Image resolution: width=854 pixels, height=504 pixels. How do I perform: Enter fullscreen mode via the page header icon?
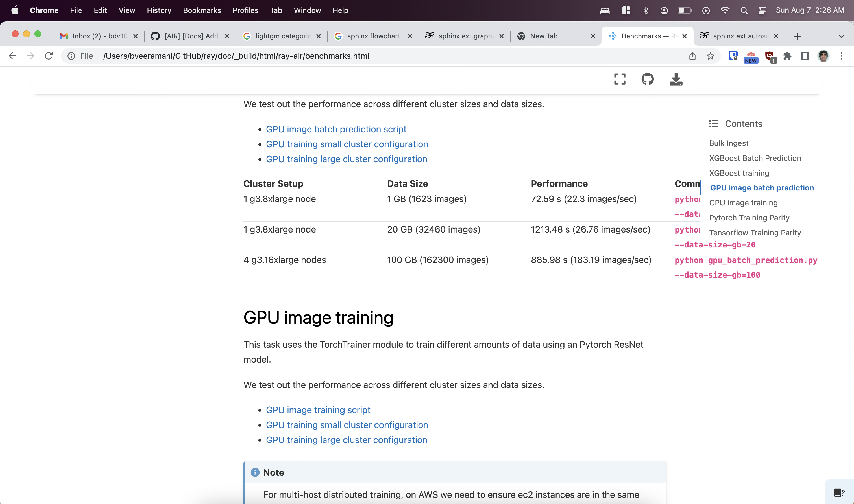click(x=620, y=79)
